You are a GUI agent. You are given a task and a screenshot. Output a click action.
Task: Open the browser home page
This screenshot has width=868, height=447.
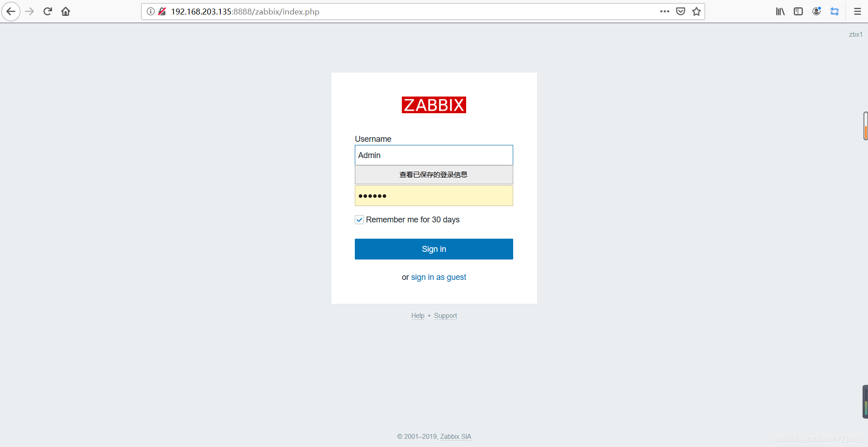(66, 11)
